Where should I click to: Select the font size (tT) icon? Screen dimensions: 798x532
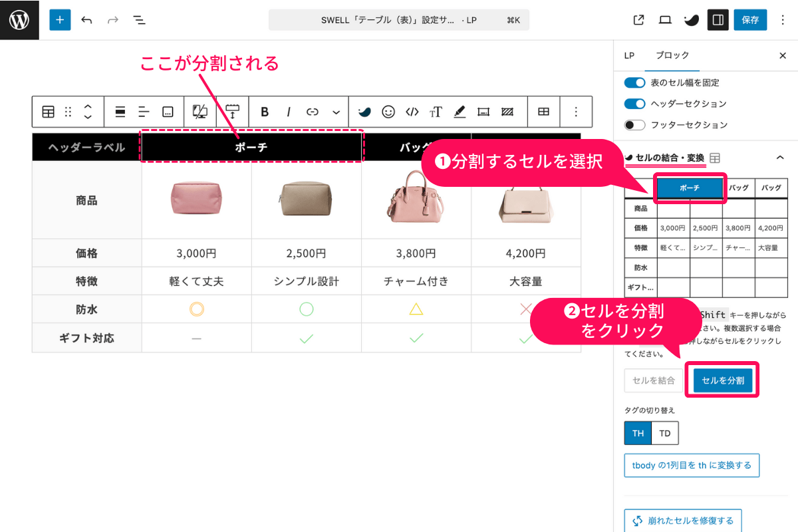[x=436, y=112]
